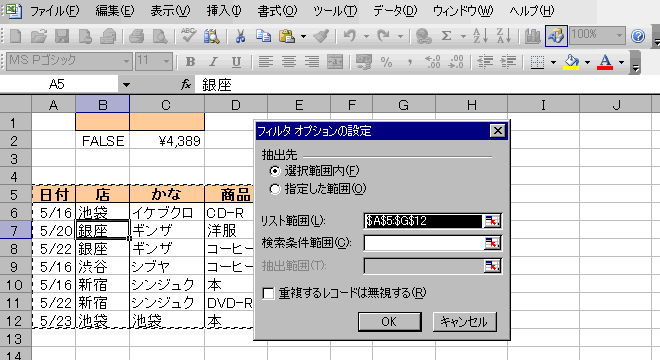Open the Chart Wizard icon
This screenshot has height=360, width=660.
pyautogui.click(x=532, y=36)
